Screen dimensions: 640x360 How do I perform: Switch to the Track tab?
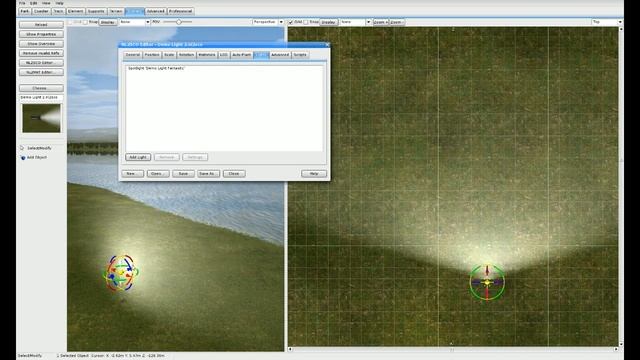coord(58,11)
